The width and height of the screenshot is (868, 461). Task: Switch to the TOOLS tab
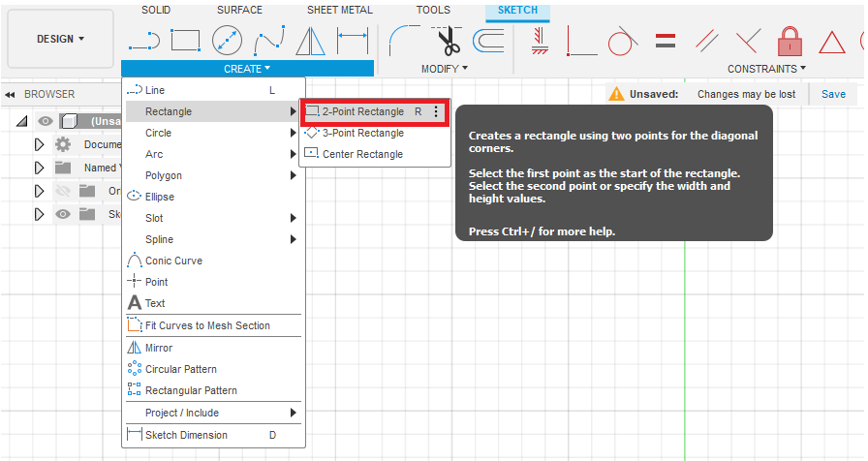[433, 10]
